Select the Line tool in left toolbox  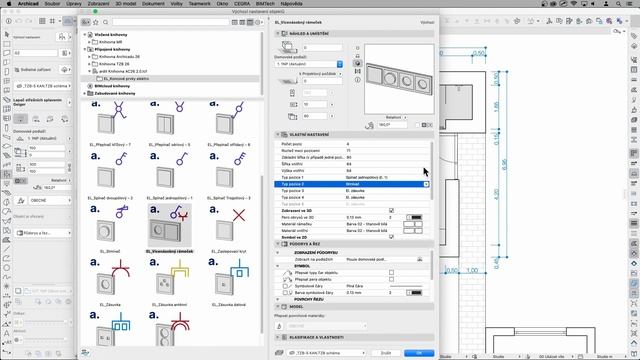pos(7,249)
